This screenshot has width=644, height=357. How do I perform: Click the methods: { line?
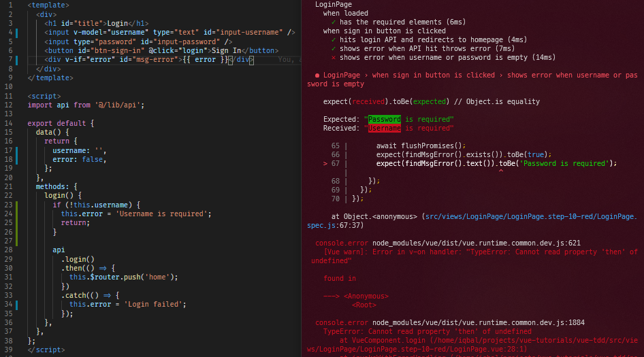click(x=57, y=187)
